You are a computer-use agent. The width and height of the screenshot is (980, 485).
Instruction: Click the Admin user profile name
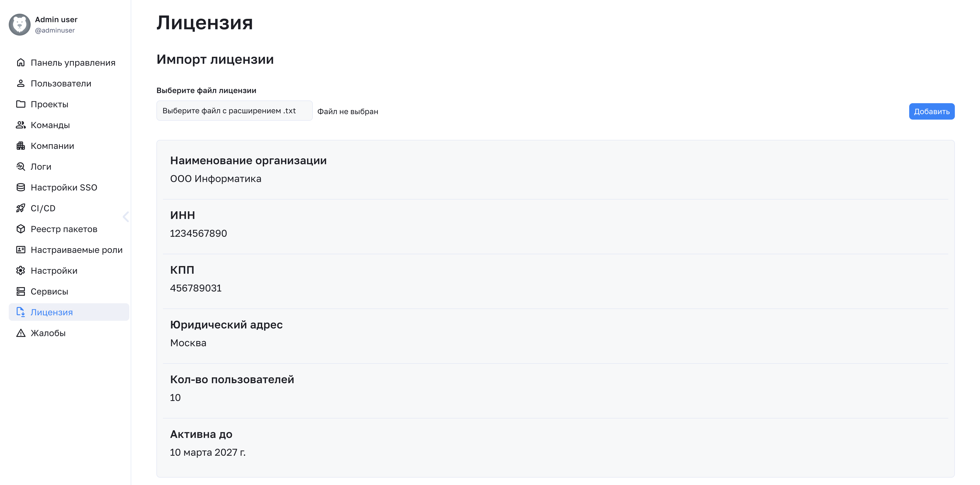[56, 19]
